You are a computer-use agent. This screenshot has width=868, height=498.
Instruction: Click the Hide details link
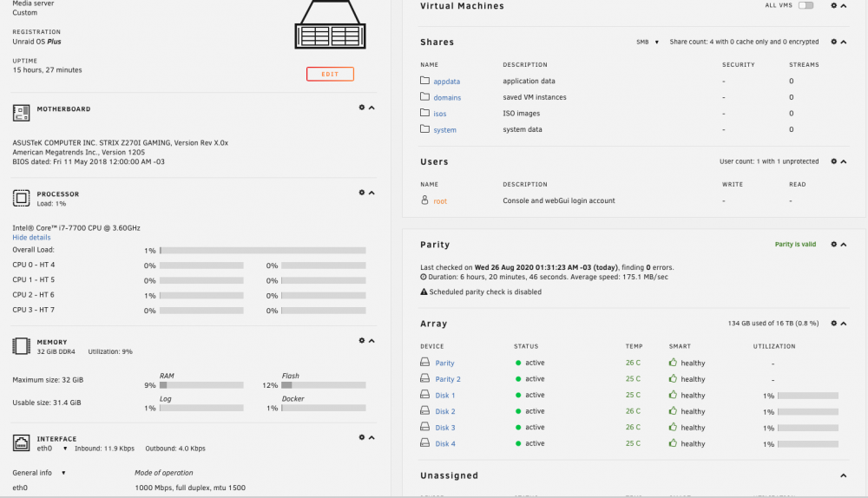click(x=31, y=238)
